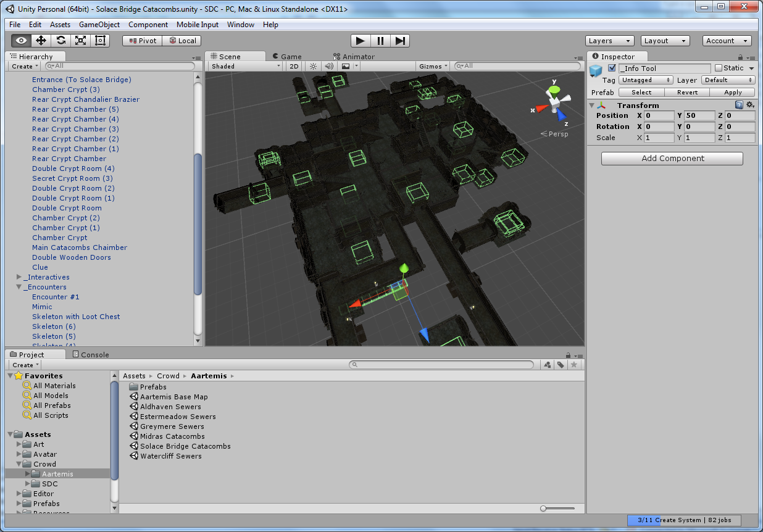Toggle the _Info Tool active checkbox
The image size is (763, 532).
pos(612,68)
